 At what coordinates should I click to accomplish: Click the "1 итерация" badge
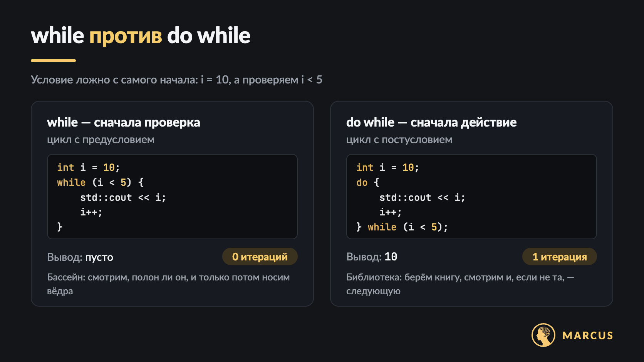coord(560,257)
